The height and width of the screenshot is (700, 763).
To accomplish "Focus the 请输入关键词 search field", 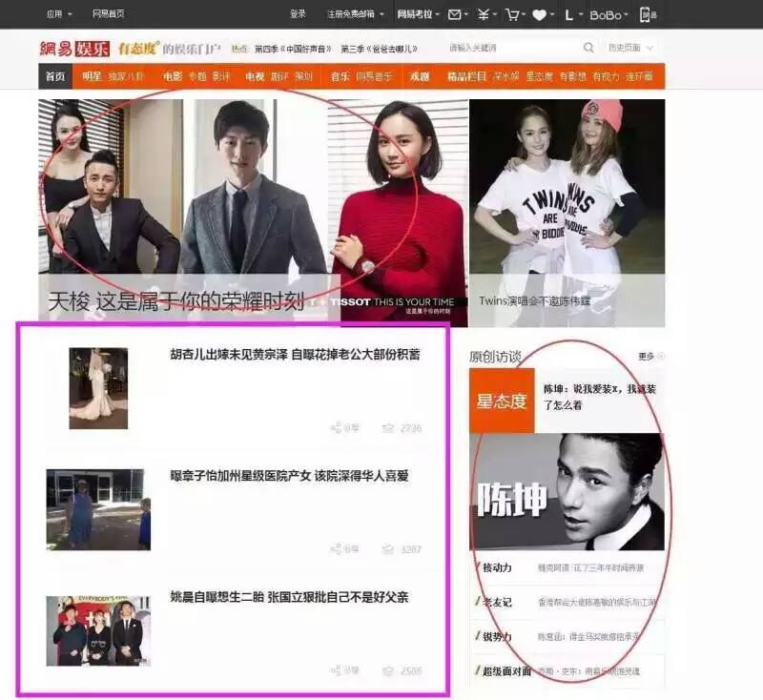I will [513, 48].
